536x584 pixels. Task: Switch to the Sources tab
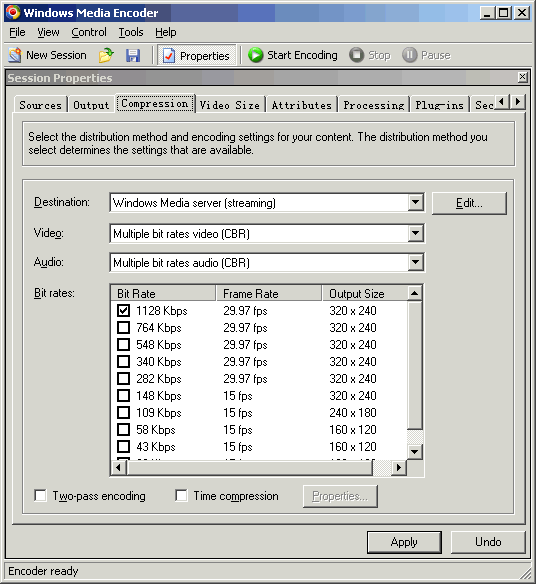coord(41,105)
